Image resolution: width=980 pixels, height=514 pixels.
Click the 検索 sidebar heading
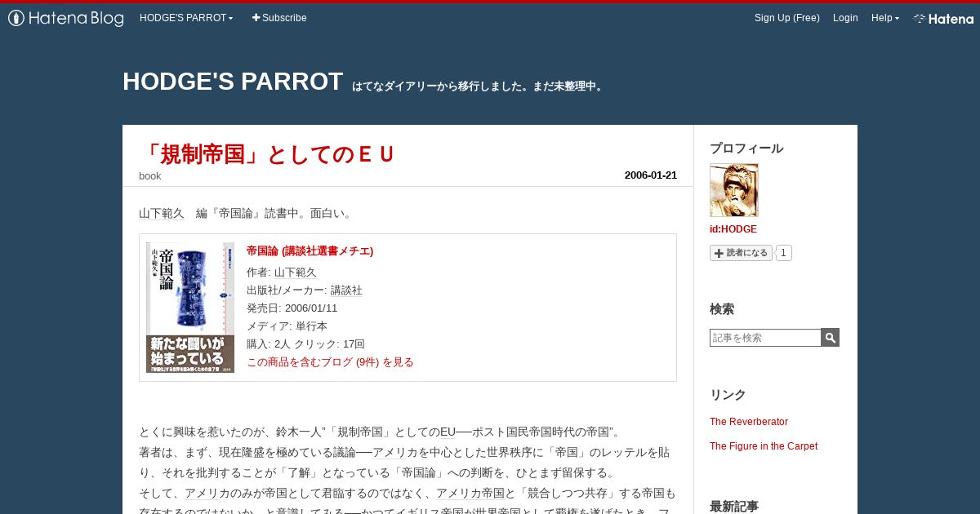[722, 309]
